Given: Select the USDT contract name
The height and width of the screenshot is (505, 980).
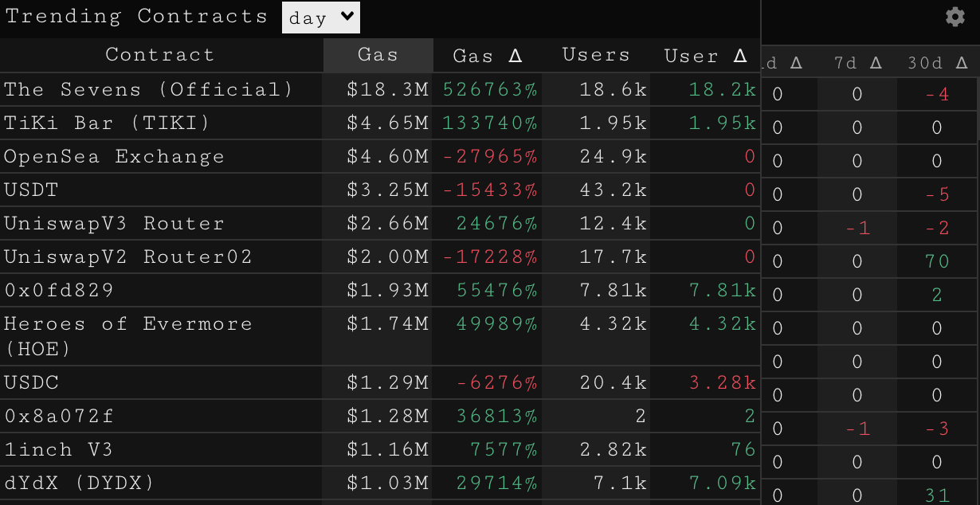Looking at the screenshot, I should click(31, 190).
